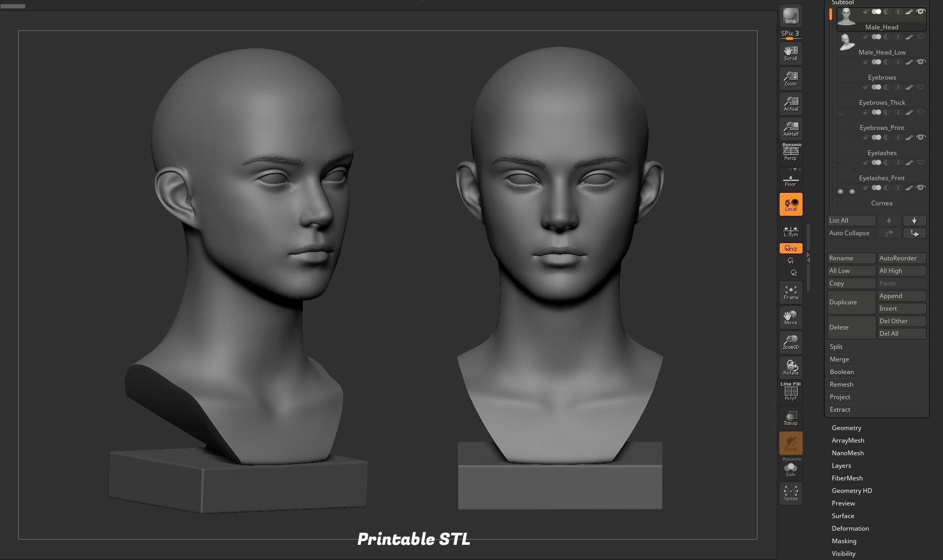Toggle the boolean mode switch on Eyebrows row

(876, 62)
